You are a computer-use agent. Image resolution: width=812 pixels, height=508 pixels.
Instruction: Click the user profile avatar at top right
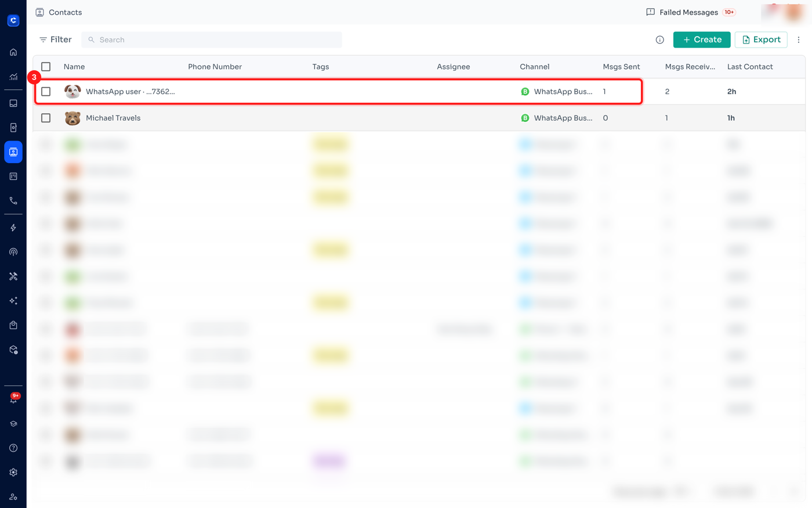point(792,12)
